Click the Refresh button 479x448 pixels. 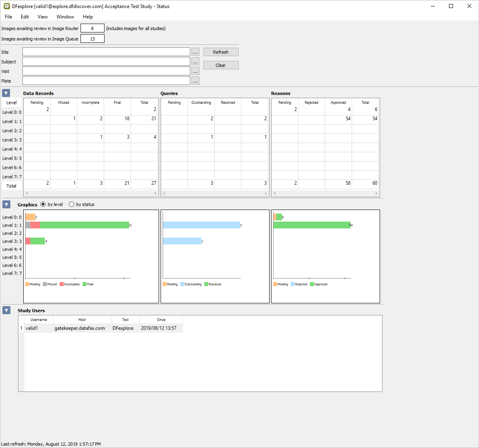pyautogui.click(x=221, y=52)
